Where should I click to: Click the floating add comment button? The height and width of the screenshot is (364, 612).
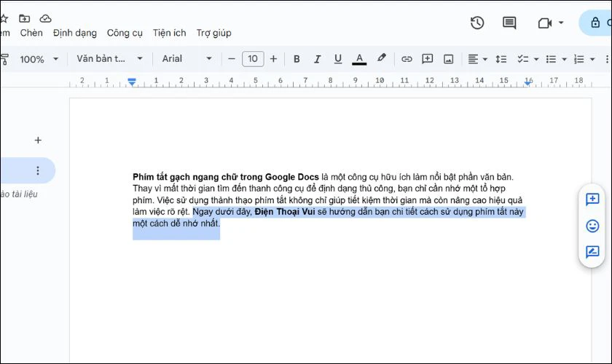click(592, 199)
